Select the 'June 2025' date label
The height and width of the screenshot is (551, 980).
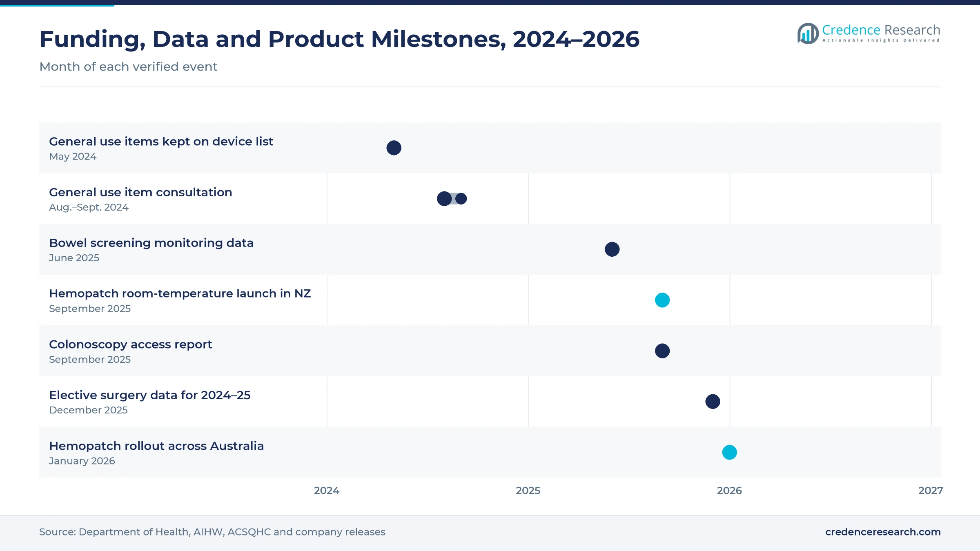click(74, 258)
